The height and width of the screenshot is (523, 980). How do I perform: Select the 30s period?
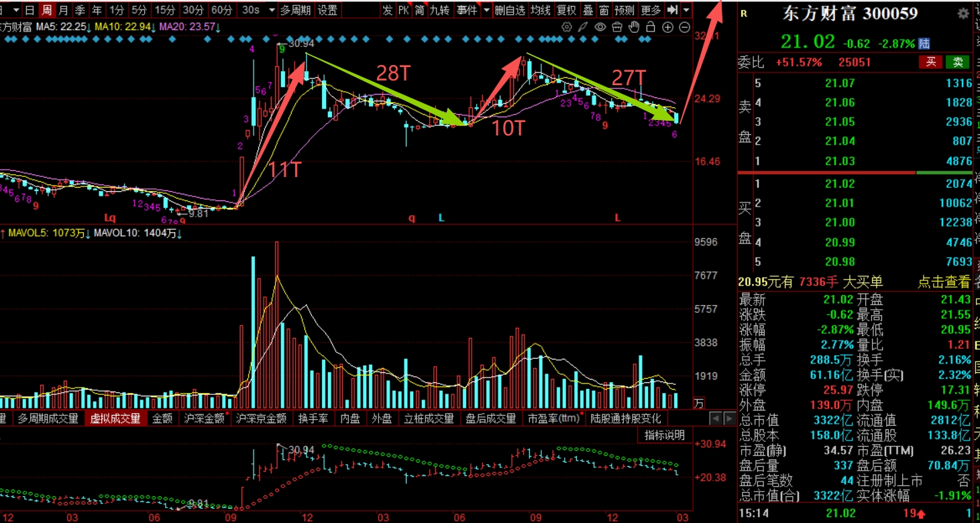[251, 10]
